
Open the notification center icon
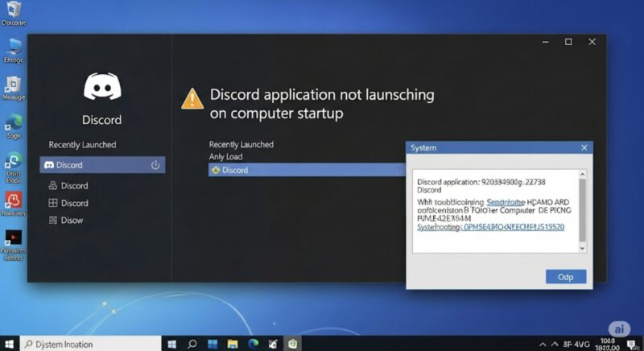point(633,345)
